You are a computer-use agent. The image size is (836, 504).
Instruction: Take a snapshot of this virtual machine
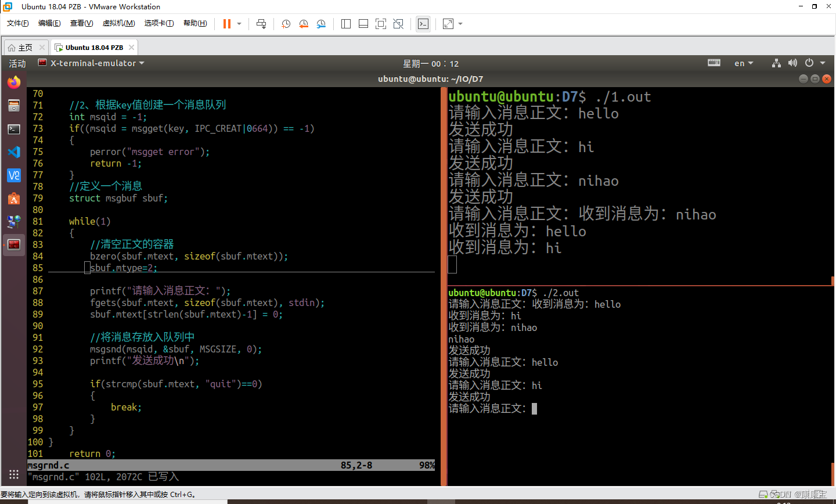[x=286, y=24]
